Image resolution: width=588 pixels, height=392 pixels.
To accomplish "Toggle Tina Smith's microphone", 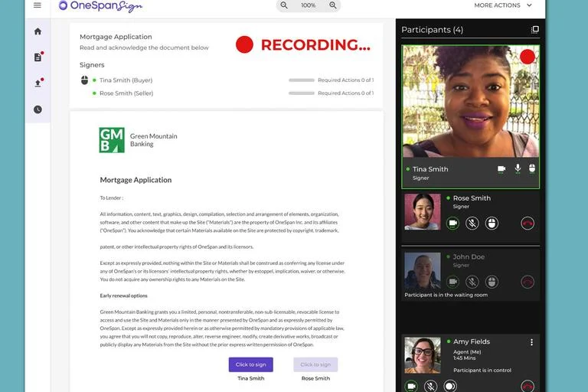I will pyautogui.click(x=518, y=168).
